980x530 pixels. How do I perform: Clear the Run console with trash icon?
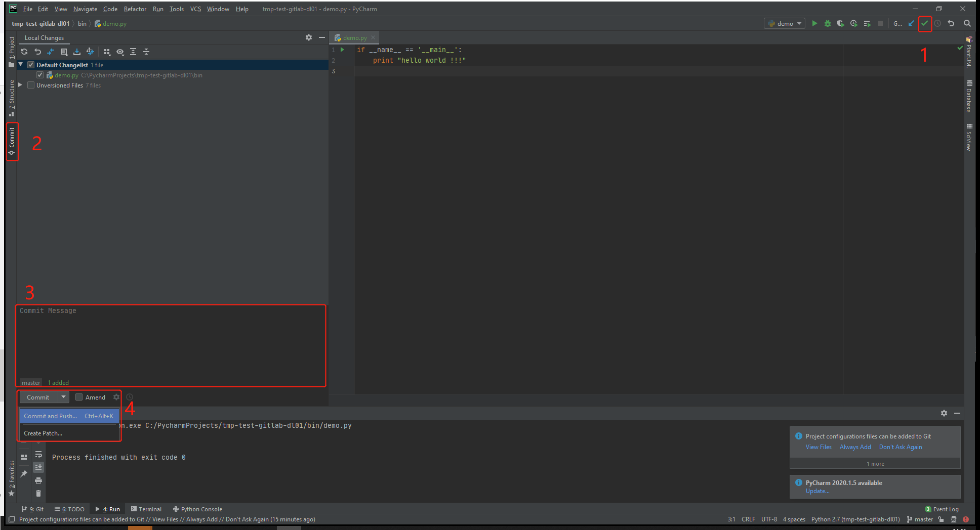[38, 493]
